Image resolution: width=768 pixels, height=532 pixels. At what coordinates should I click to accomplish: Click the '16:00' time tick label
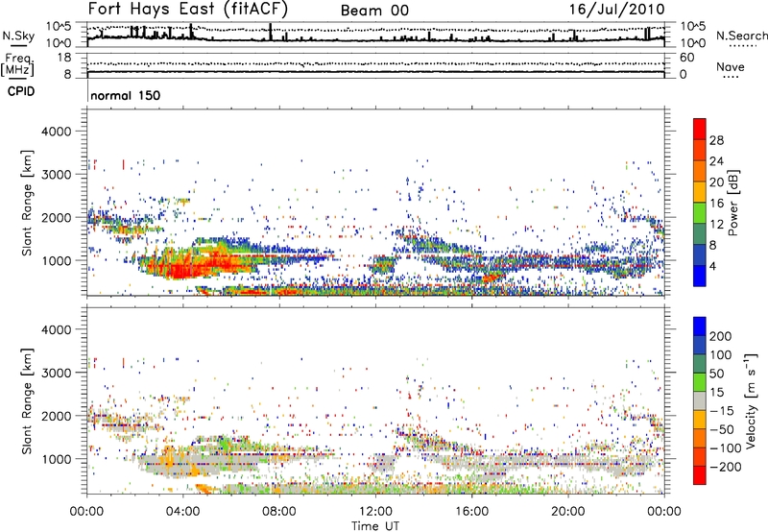click(x=471, y=512)
